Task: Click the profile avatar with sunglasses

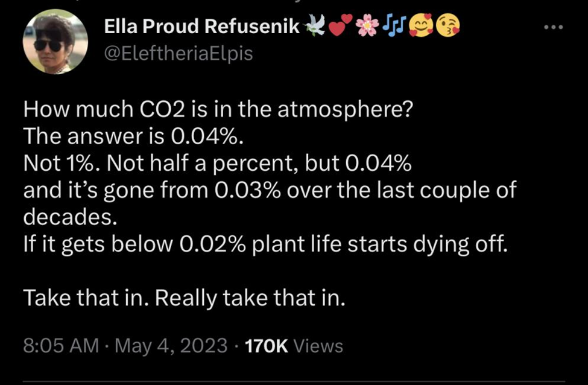Action: pos(55,42)
